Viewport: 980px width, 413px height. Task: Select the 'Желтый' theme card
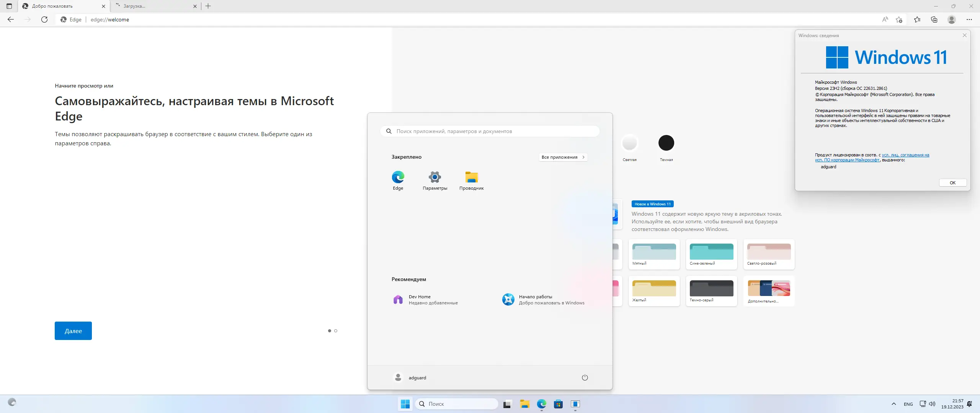pyautogui.click(x=654, y=291)
